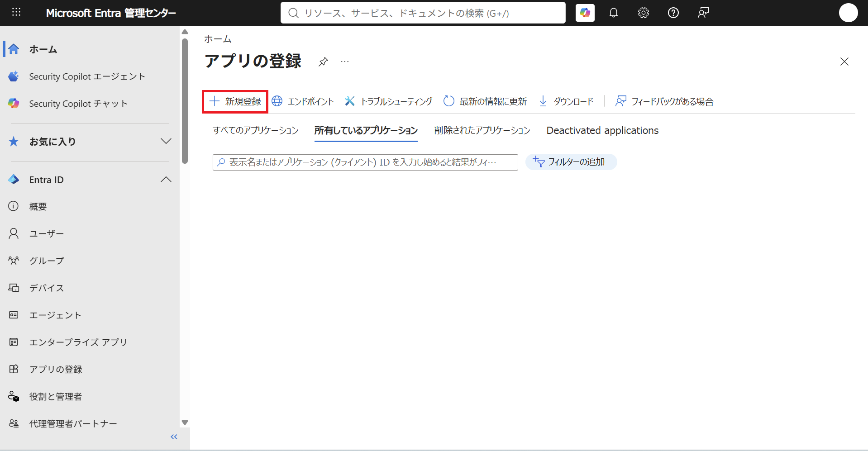Viewport: 868px width, 451px height.
Task: Open the グループ text entry in the sidebar
Action: [x=47, y=261]
